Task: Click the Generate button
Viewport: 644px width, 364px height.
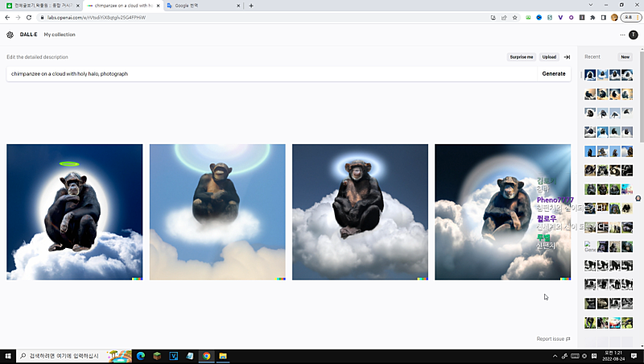Action: coord(554,74)
